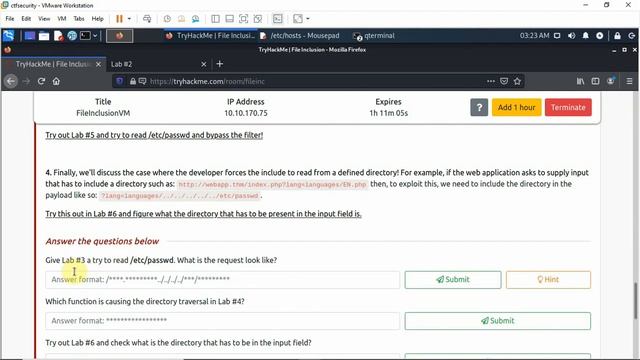Viewport: 640px width, 360px height.
Task: Go to Firefox home page
Action: pos(56,81)
